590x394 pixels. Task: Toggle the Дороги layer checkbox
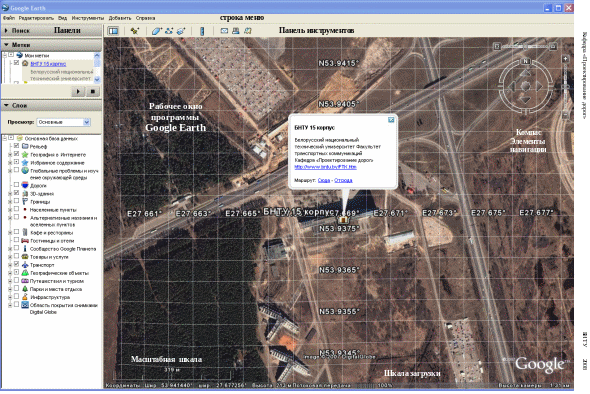point(17,185)
